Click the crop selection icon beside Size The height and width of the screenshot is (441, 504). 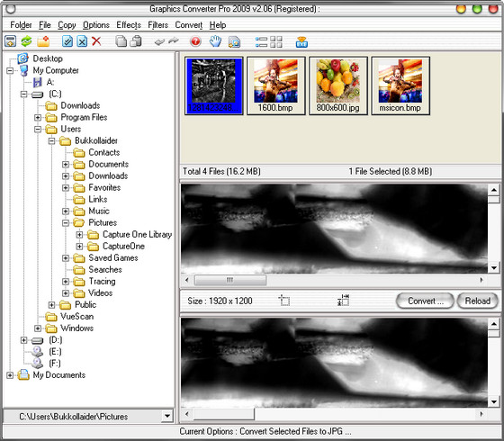pyautogui.click(x=283, y=301)
